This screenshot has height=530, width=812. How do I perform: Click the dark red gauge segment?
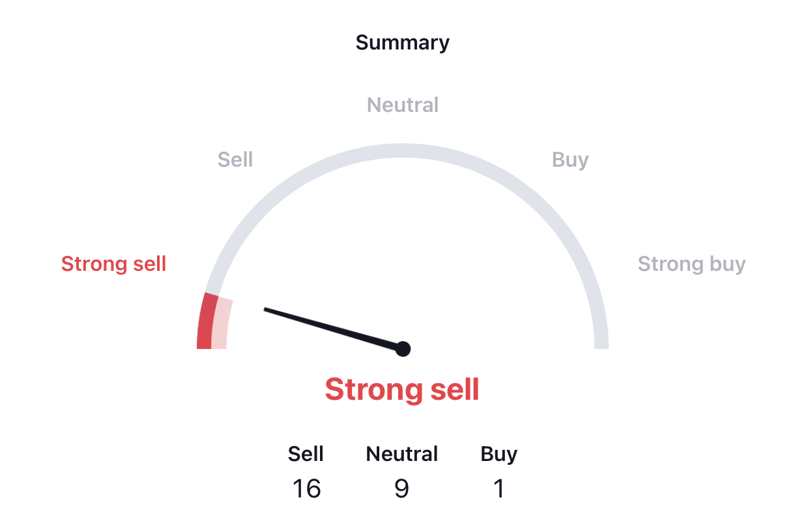click(x=206, y=322)
